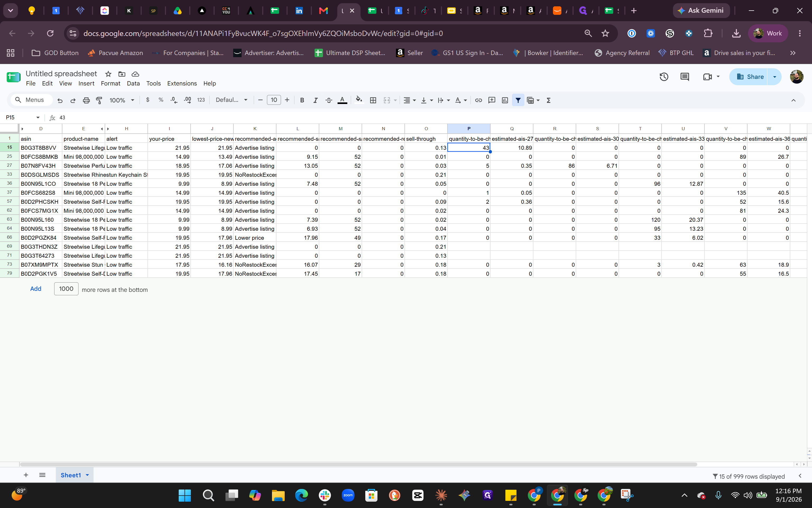This screenshot has height=508, width=812.
Task: Open version history clock icon
Action: click(664, 77)
